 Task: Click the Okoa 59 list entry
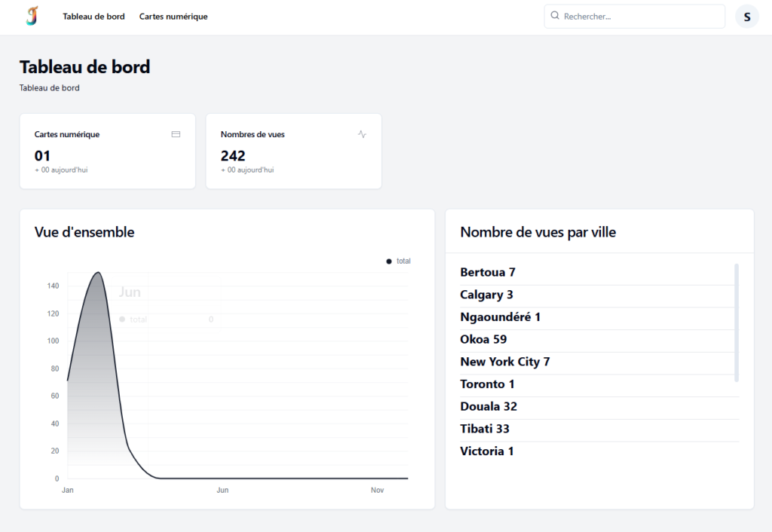[x=483, y=339]
